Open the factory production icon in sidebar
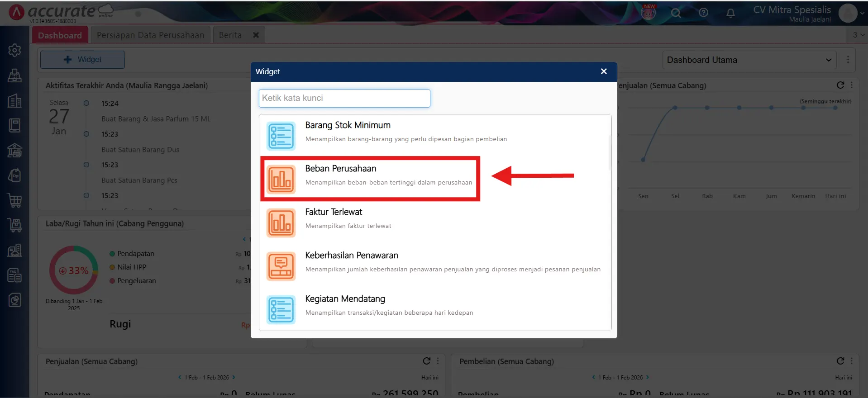This screenshot has height=398, width=868. coord(14,250)
